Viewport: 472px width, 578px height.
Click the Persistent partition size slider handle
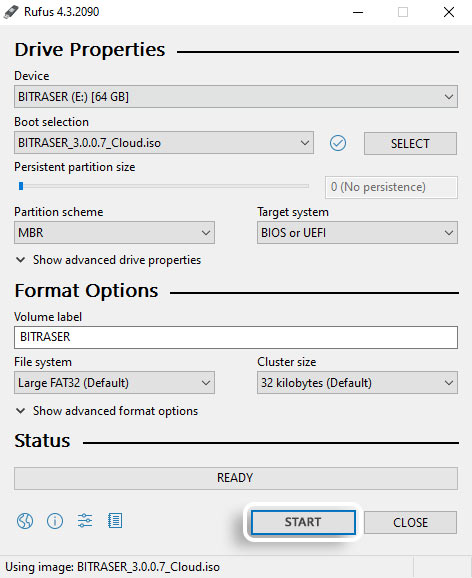(21, 186)
